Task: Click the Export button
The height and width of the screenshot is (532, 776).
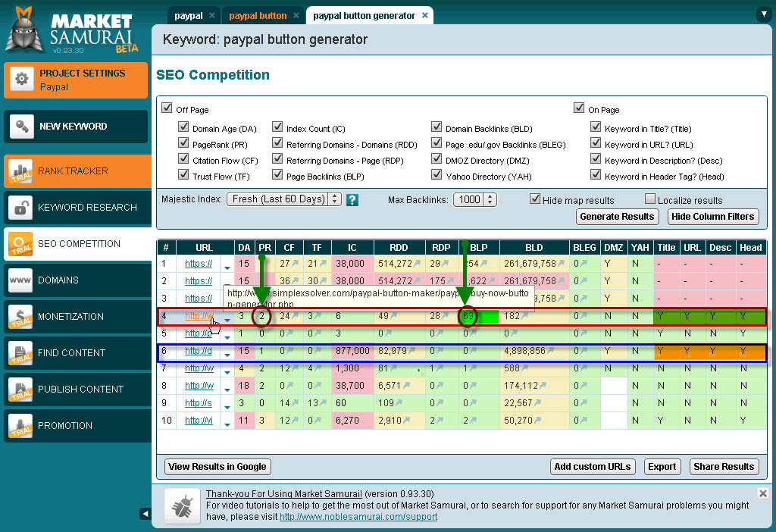Action: [662, 466]
